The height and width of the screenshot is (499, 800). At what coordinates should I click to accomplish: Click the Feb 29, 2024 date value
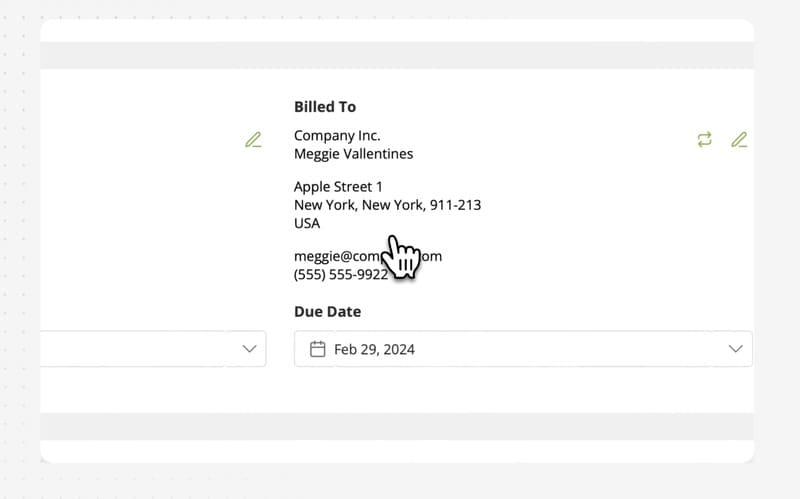[x=375, y=349]
